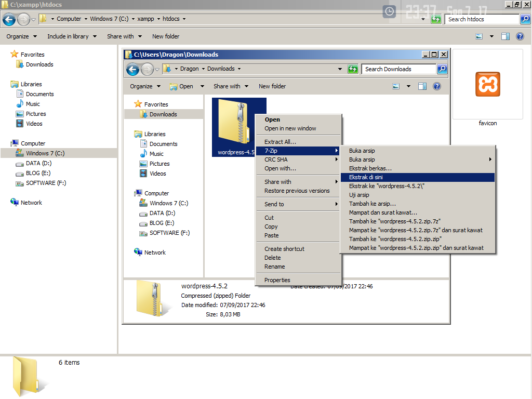532x399 pixels.
Task: Click Forward arrow in Downloads window
Action: coord(147,70)
